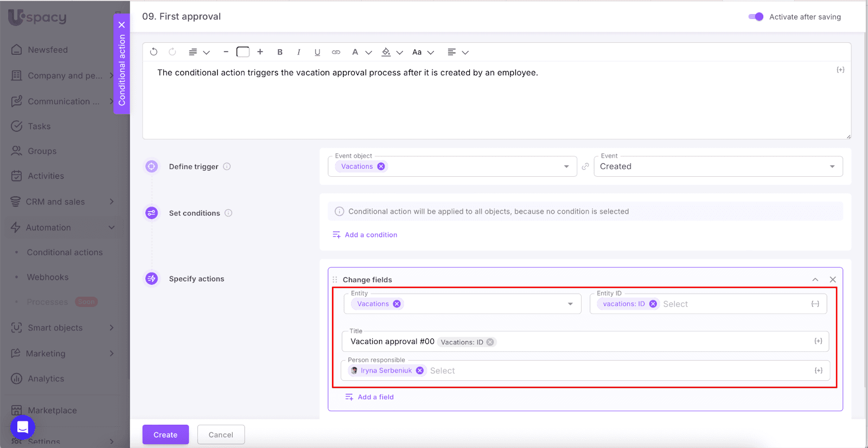
Task: Remove Iryna Serbeniuk from Person responsible
Action: click(420, 371)
